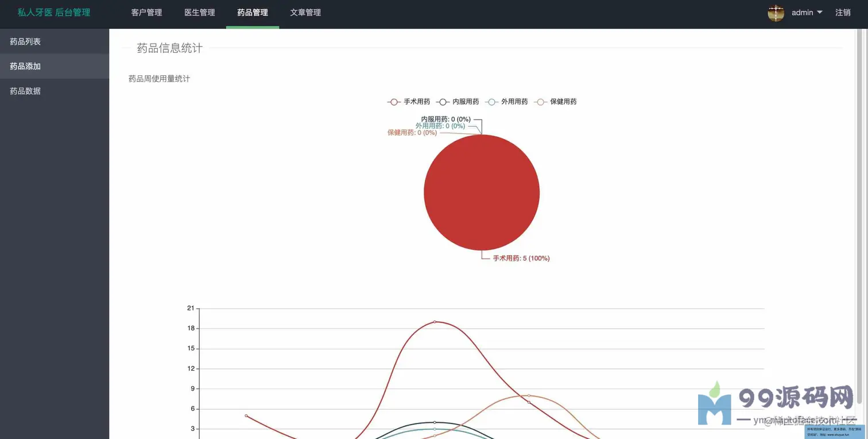This screenshot has height=439, width=868.
Task: Click pie label 手术用药: 5 (100%)
Action: click(521, 259)
